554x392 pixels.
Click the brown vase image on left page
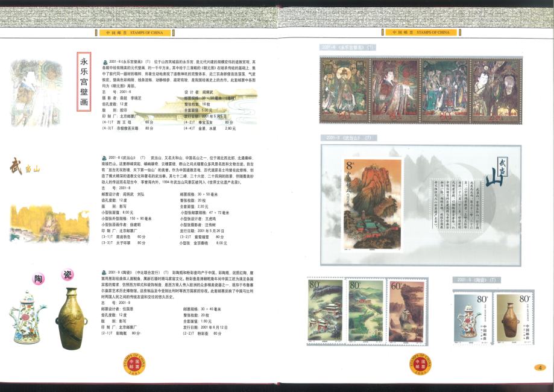[x=72, y=314]
